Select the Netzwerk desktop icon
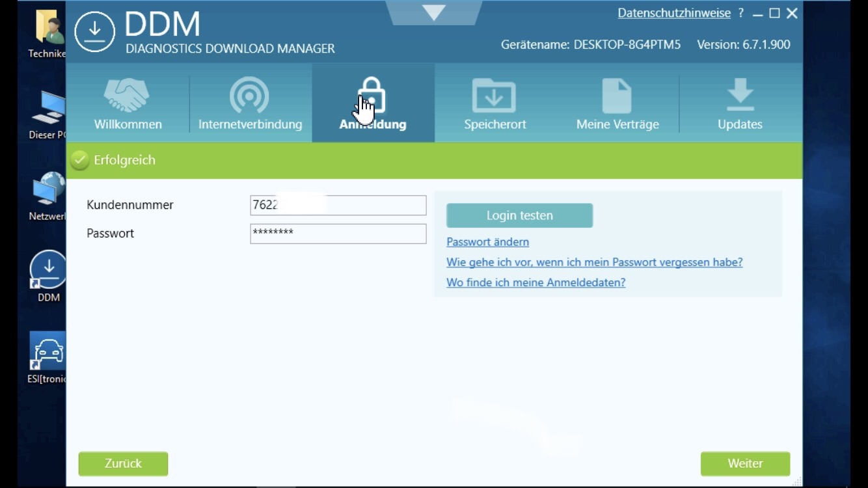 click(x=48, y=197)
